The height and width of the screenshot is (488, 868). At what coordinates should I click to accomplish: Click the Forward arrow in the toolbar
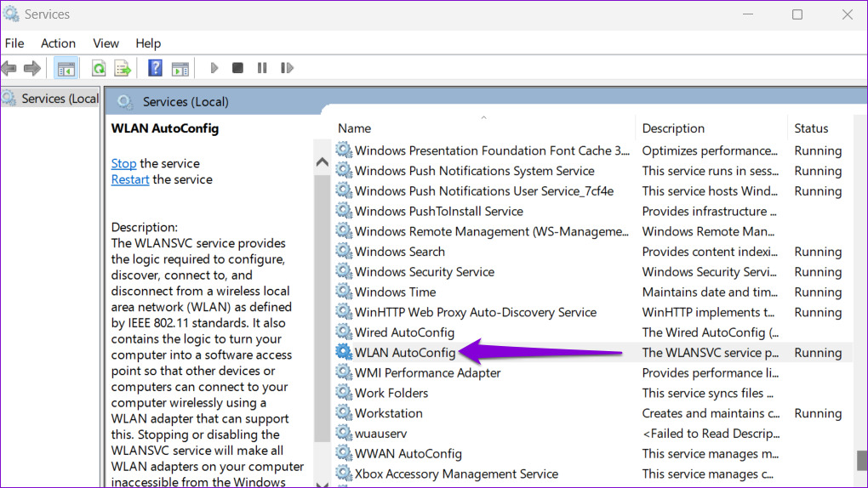(x=32, y=68)
